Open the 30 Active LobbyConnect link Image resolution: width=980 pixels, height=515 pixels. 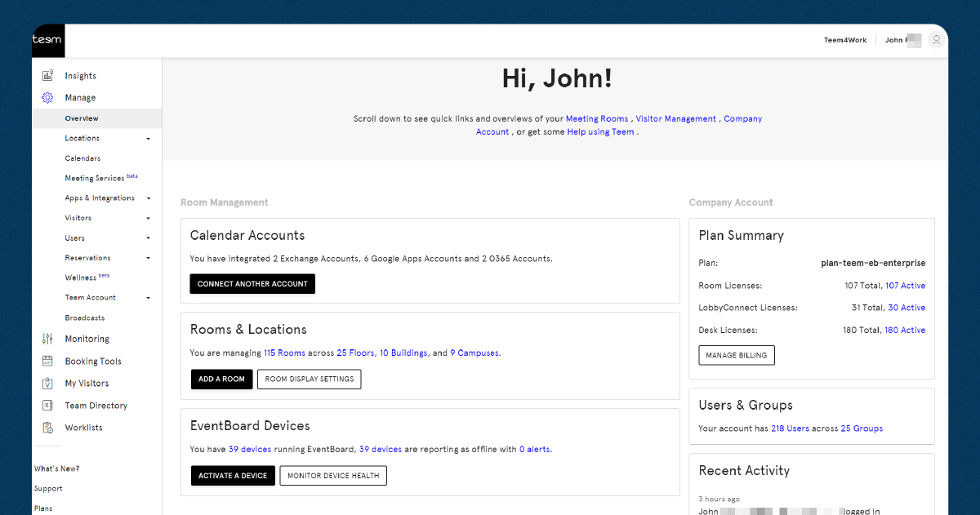click(x=906, y=308)
